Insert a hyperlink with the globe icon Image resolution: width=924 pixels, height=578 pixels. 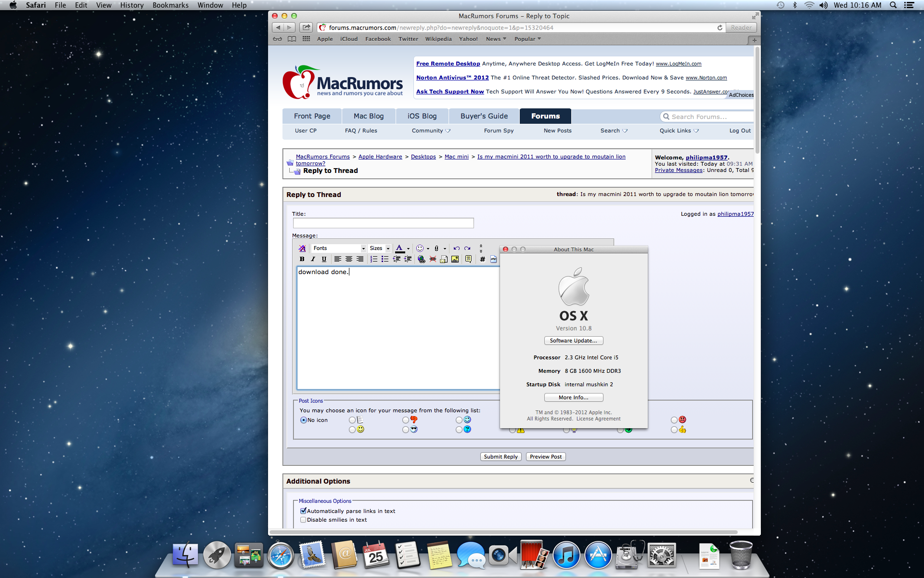click(422, 259)
